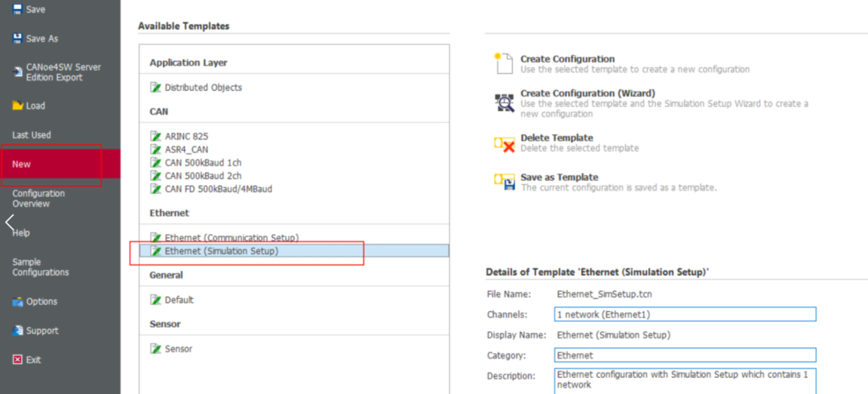
Task: Click the Save as Template icon
Action: coord(504,183)
